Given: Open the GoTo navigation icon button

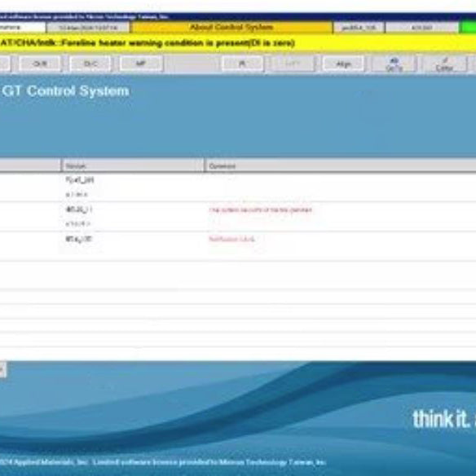Looking at the screenshot, I should point(394,64).
